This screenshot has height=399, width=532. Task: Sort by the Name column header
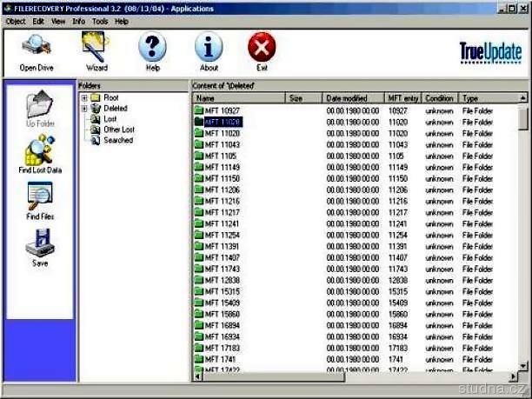point(239,98)
